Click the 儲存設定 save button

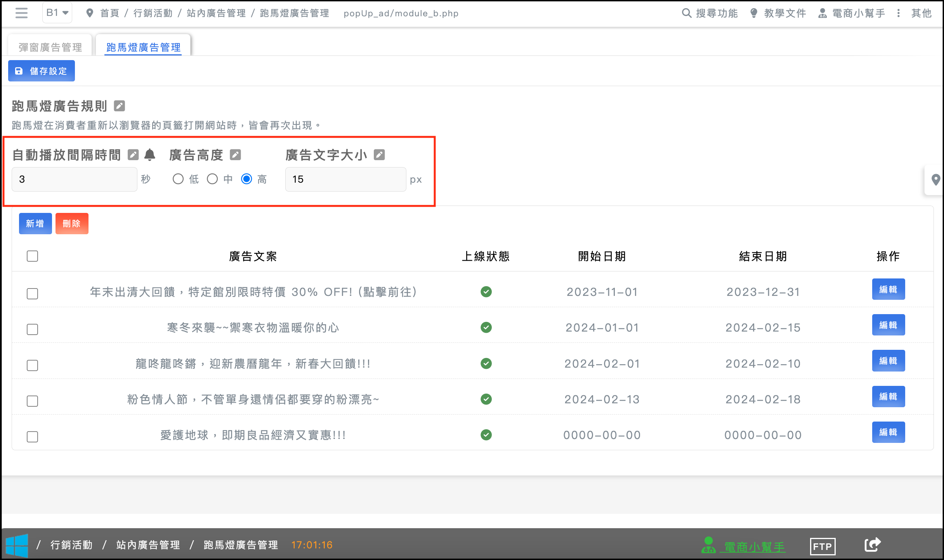pos(42,71)
